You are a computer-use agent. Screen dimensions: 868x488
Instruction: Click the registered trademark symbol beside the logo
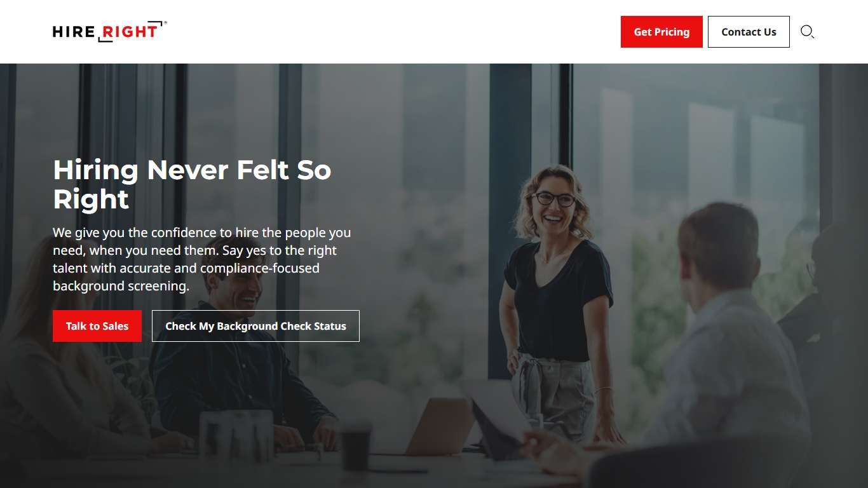pyautogui.click(x=165, y=22)
